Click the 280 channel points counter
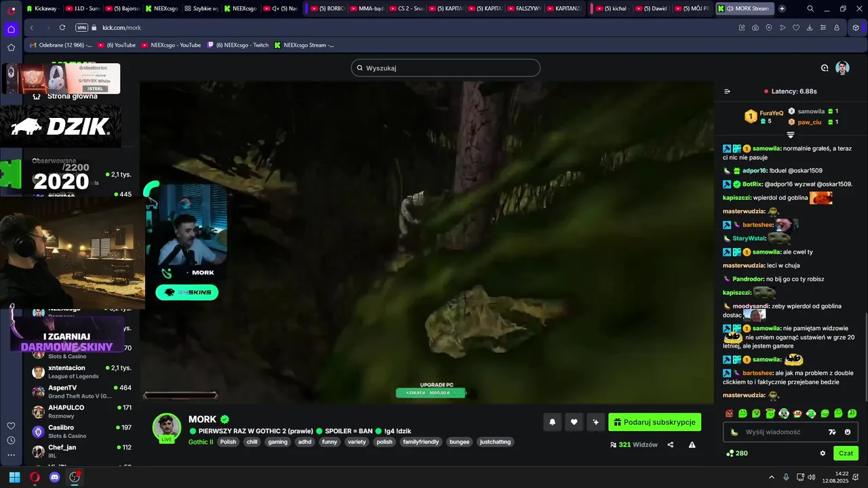This screenshot has height=488, width=868. point(736,453)
